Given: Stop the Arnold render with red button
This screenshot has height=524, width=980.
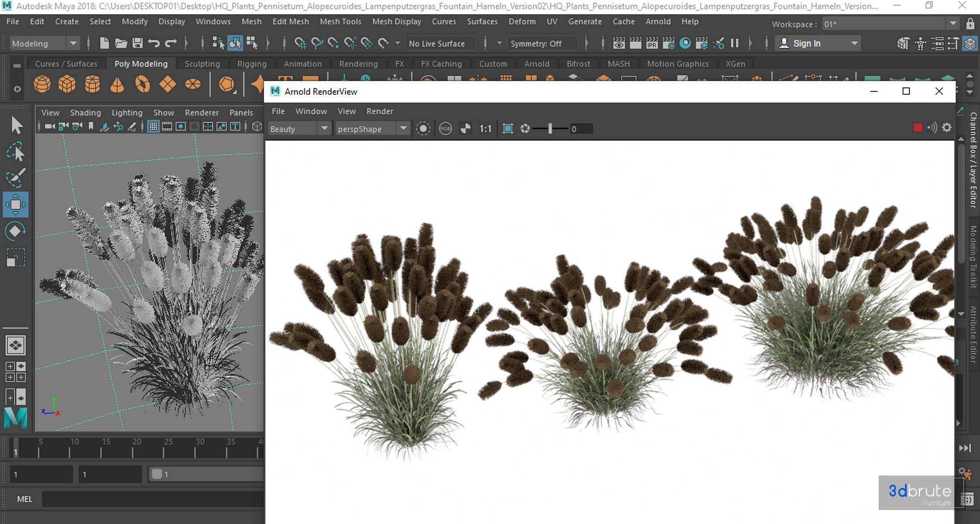Looking at the screenshot, I should 918,128.
